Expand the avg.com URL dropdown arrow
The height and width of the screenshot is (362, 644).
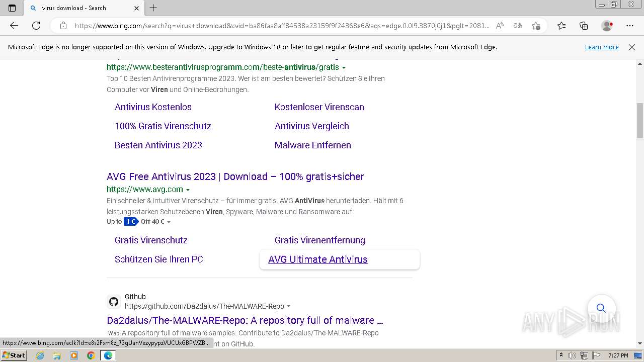pos(188,190)
